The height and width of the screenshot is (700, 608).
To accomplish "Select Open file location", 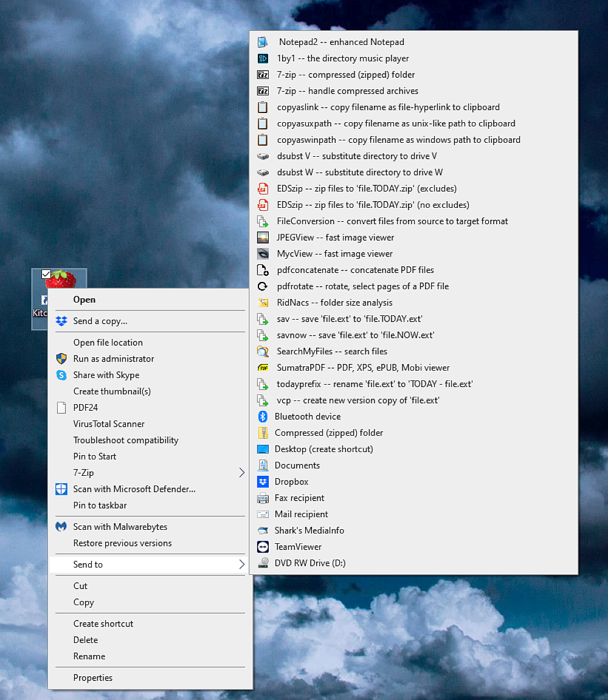I will [x=150, y=343].
